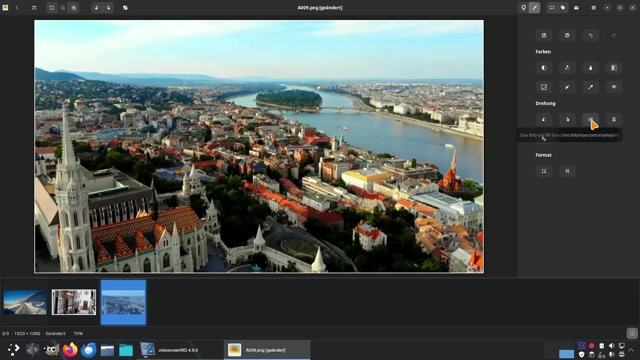Click the red recording indicator in system tray

pos(591,346)
